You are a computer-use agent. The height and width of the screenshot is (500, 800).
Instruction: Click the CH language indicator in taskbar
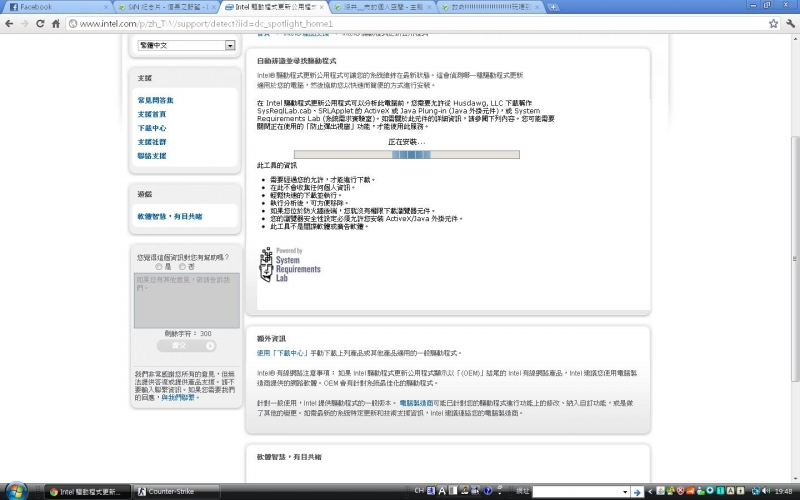point(419,491)
